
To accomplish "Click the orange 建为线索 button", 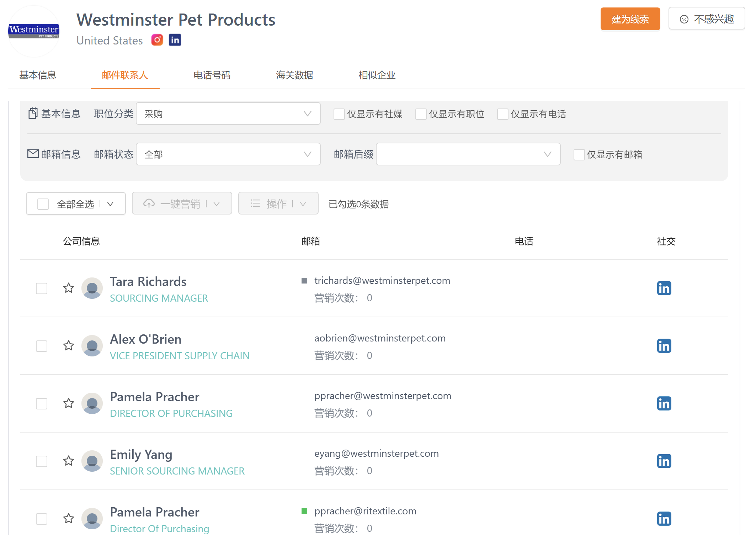I will 630,19.
